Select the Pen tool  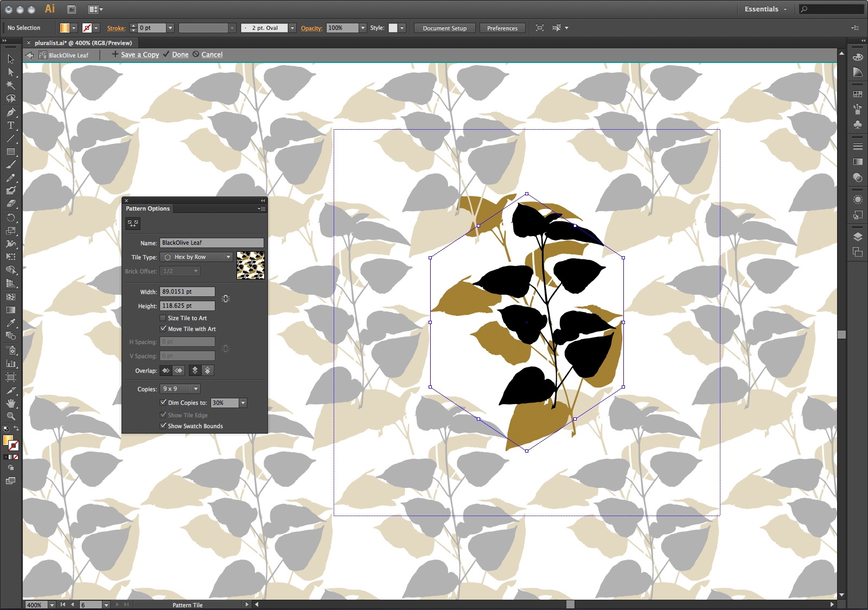pyautogui.click(x=11, y=112)
